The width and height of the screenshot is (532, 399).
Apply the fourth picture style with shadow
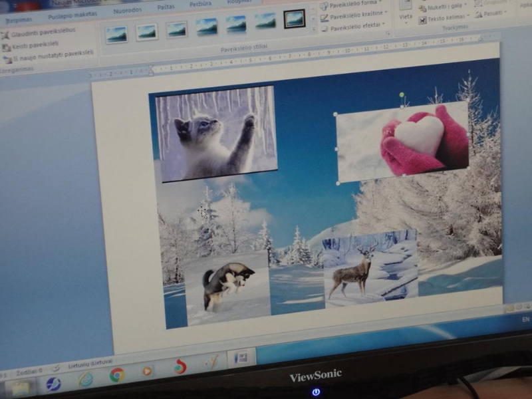coord(207,27)
